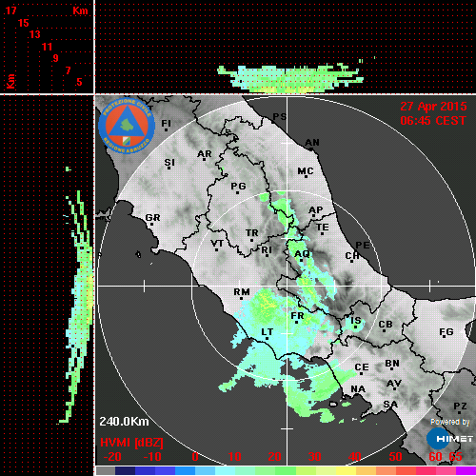Click the city label PS
Image resolution: width=476 pixels, height=476 pixels.
(x=280, y=117)
